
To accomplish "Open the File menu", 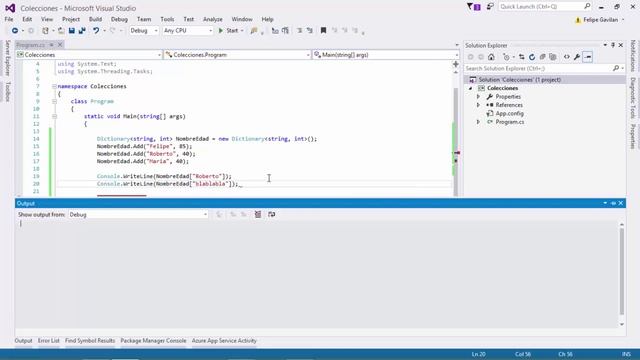I will [9, 19].
